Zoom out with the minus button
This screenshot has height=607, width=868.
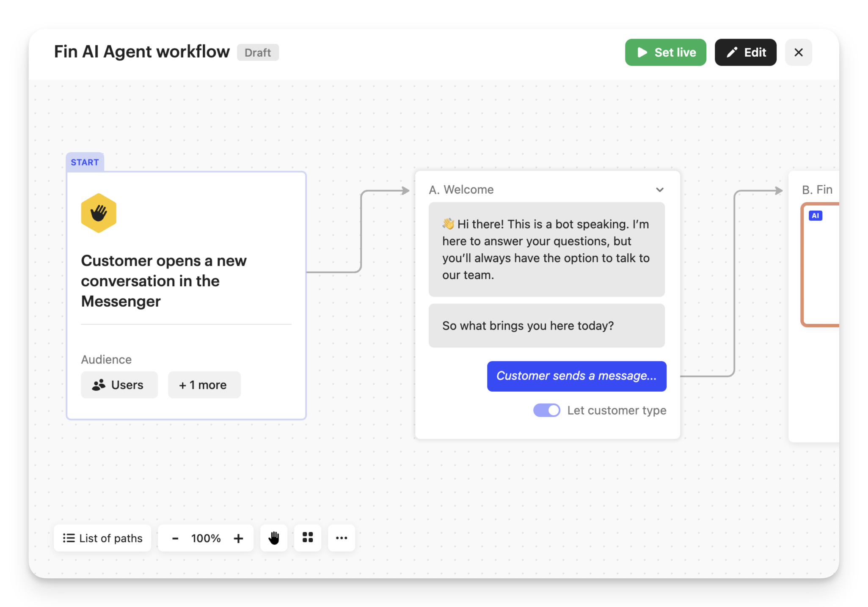(x=175, y=538)
